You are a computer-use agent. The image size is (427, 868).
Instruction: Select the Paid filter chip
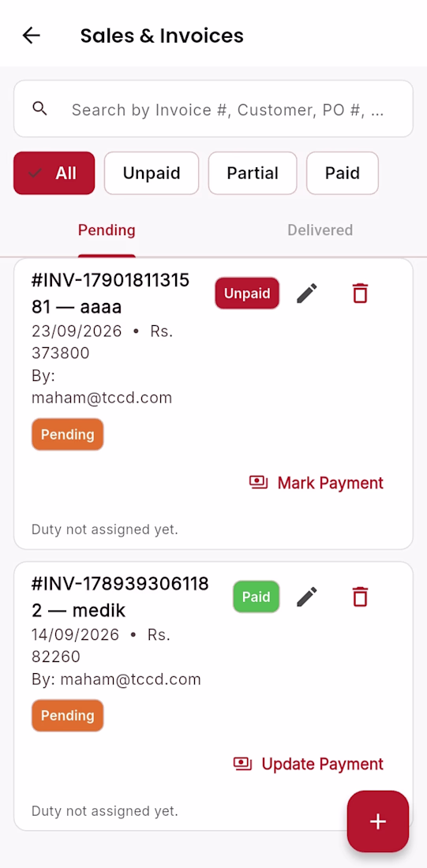(343, 174)
